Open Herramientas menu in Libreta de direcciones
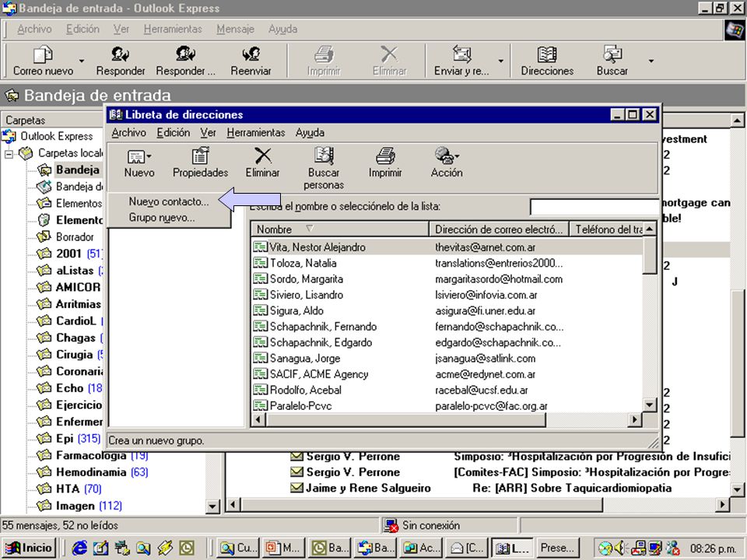Screen dimensions: 747x560 tap(256, 132)
